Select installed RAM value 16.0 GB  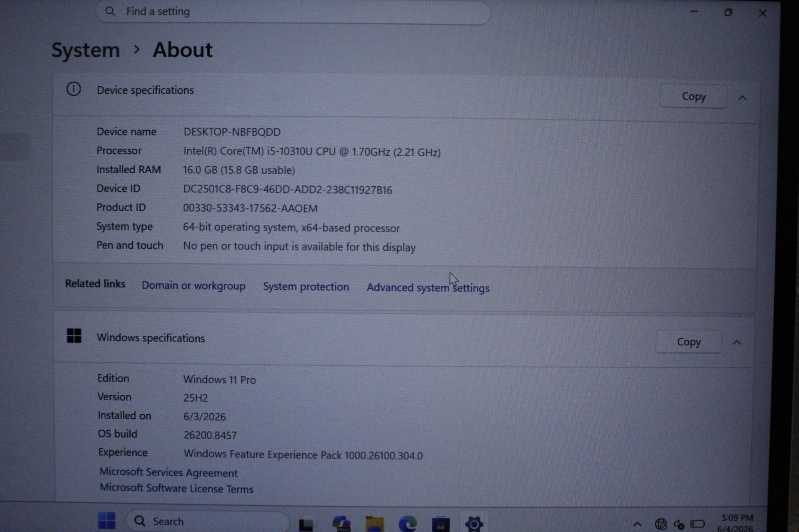point(239,170)
